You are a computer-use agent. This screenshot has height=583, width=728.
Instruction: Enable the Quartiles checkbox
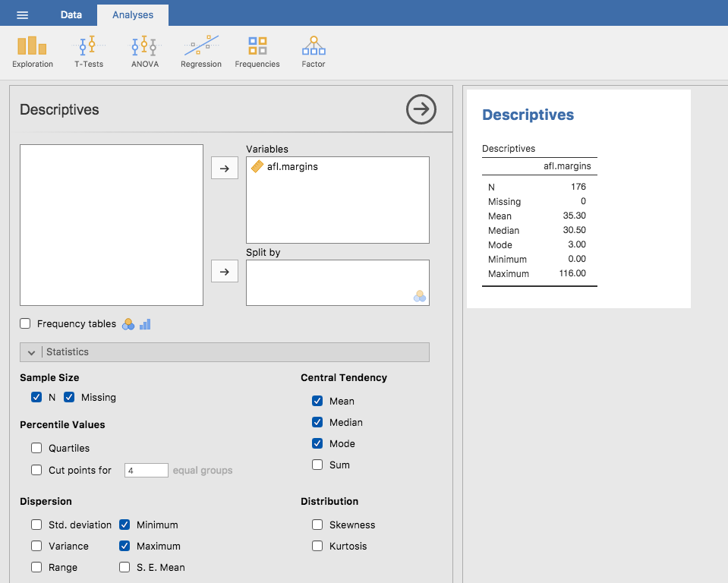click(x=36, y=448)
